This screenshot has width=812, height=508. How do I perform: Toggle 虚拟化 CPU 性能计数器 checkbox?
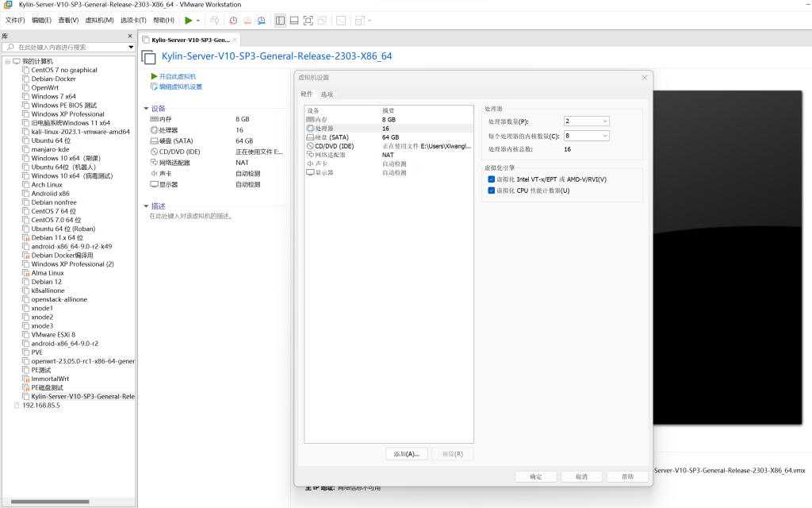click(x=492, y=190)
